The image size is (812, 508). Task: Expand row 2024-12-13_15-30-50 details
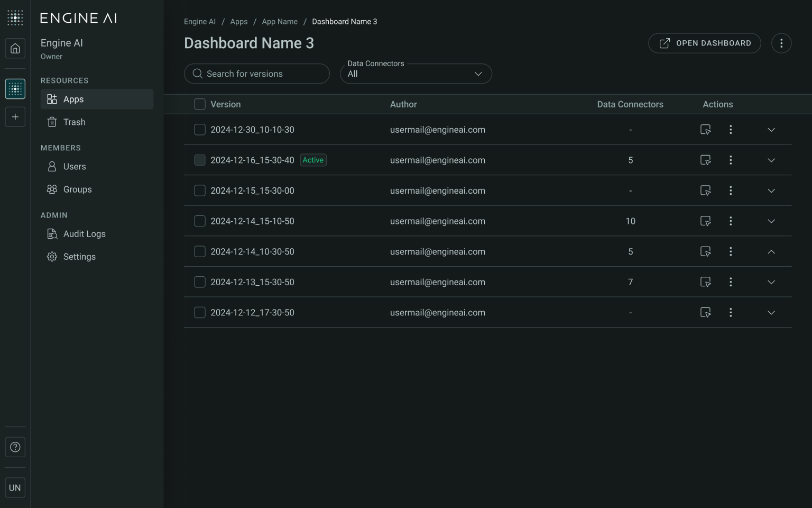pos(771,282)
